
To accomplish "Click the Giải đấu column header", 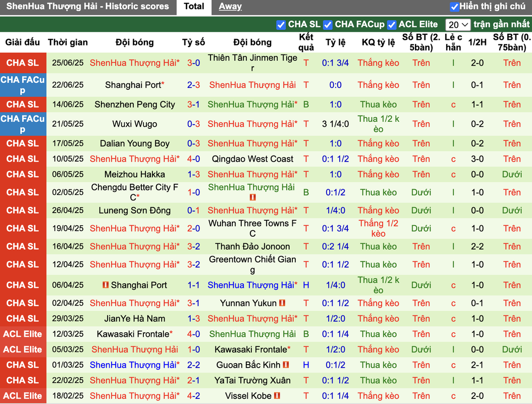I will pos(22,42).
